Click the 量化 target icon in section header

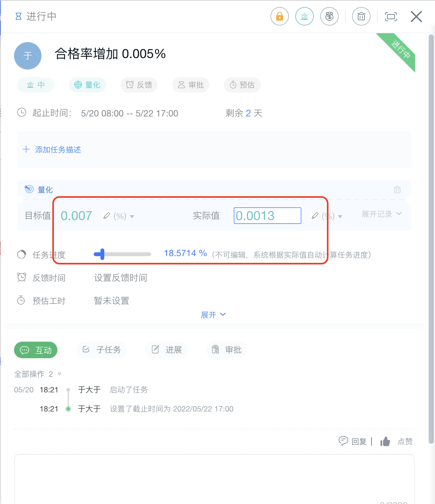click(29, 189)
